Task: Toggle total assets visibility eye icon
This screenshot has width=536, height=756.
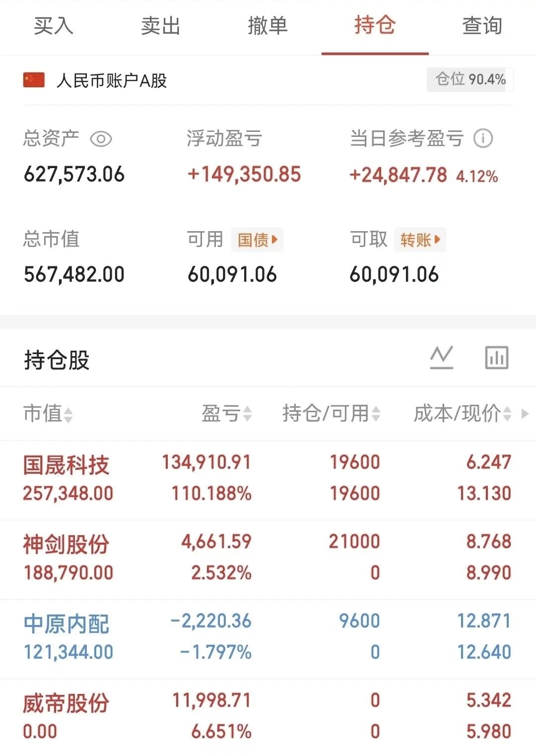Action: click(x=101, y=139)
